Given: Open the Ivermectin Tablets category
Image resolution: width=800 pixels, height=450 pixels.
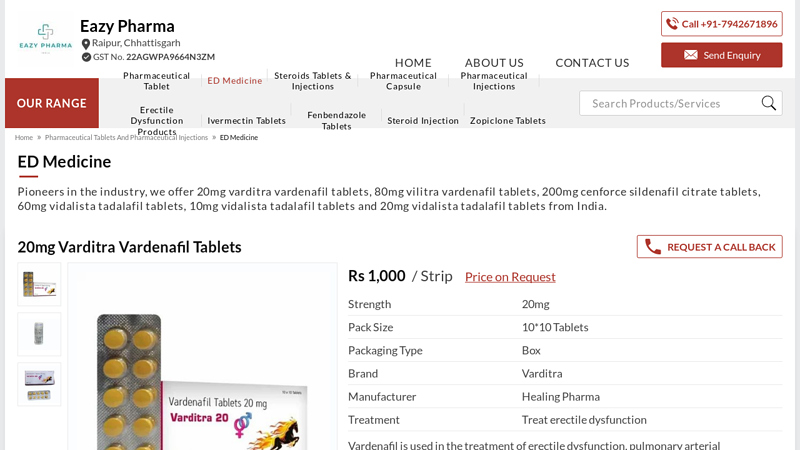Looking at the screenshot, I should [x=246, y=121].
